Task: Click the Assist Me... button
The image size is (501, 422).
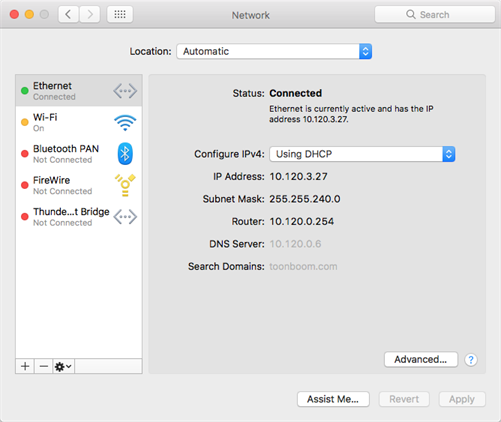Action: [333, 399]
